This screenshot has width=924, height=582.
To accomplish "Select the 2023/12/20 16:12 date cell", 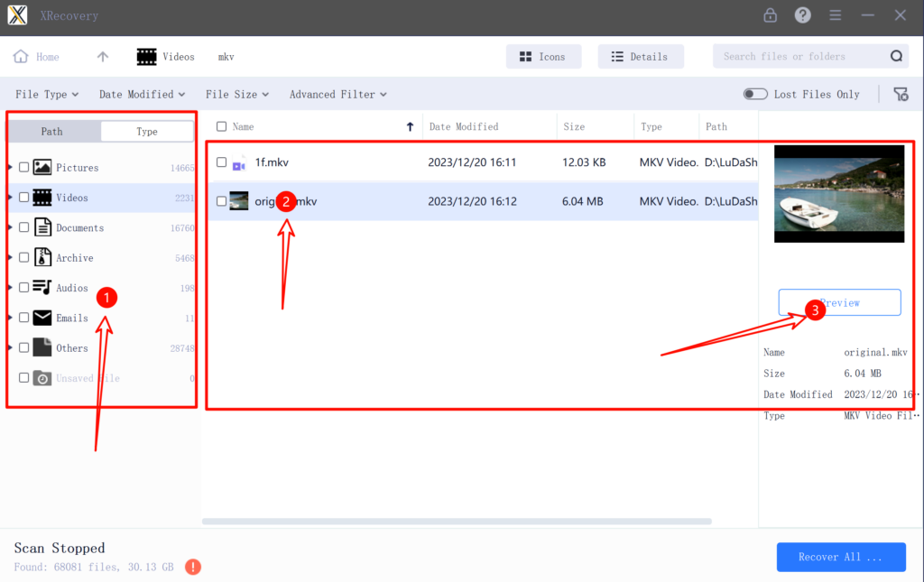I will (472, 201).
